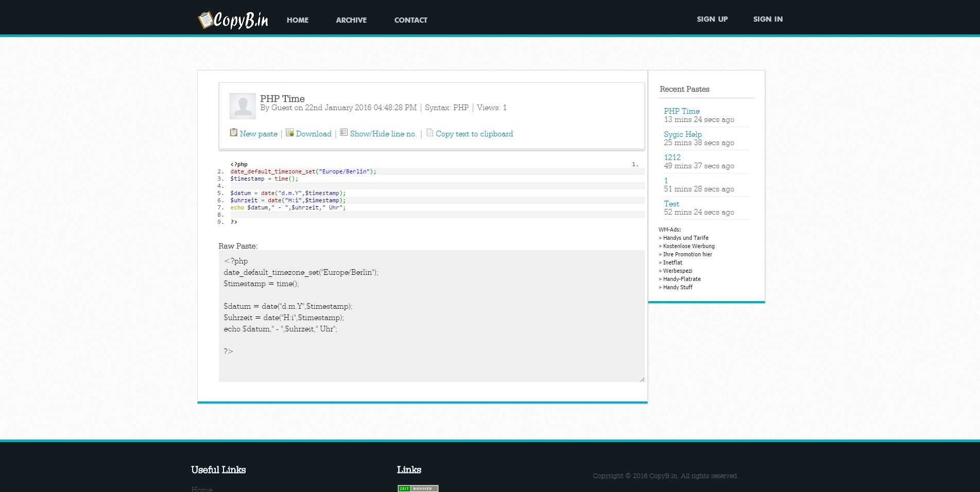Screen dimensions: 980x492
Task: Click the line numbers icon beside Show/Hide
Action: click(x=343, y=132)
